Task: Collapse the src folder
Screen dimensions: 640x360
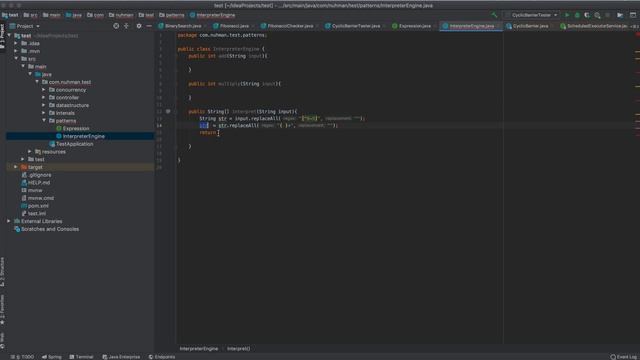Action: (x=16, y=58)
